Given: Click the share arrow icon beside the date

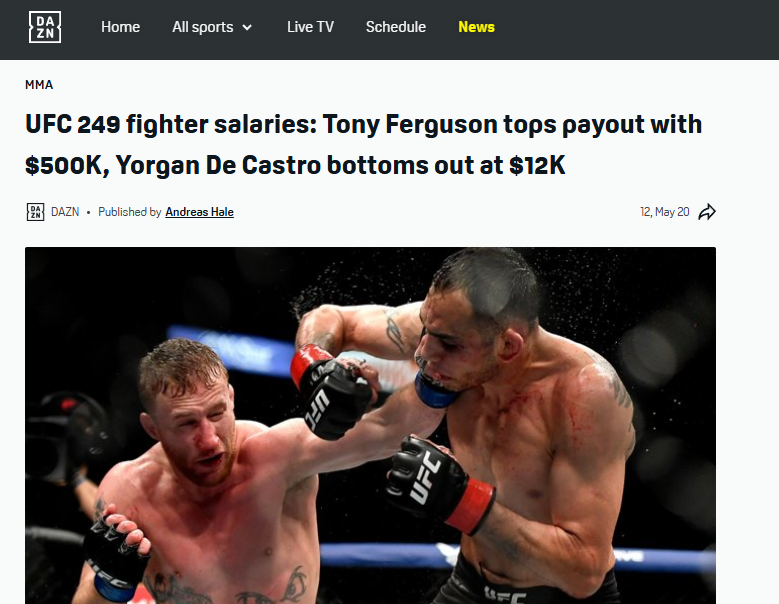Looking at the screenshot, I should click(x=707, y=212).
